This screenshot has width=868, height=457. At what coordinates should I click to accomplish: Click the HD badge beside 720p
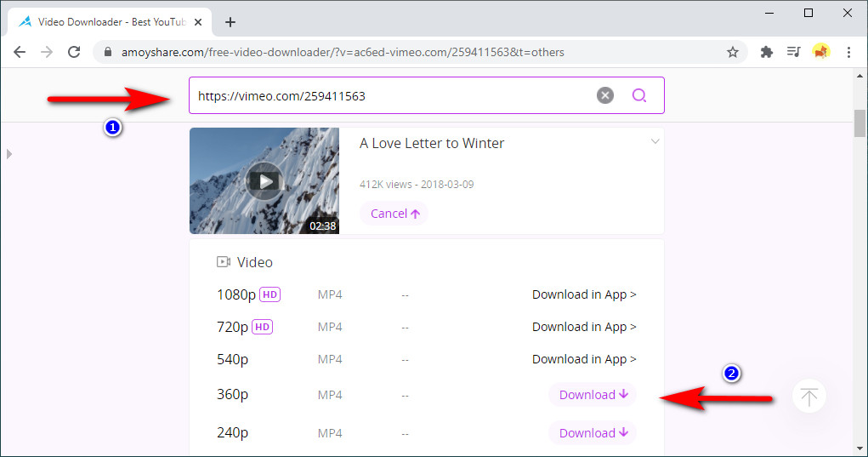click(x=263, y=327)
